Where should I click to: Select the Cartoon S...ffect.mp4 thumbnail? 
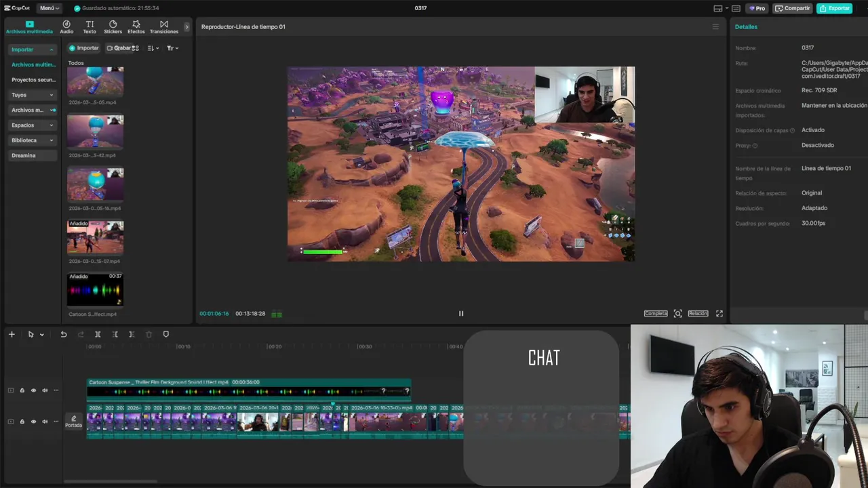(x=95, y=291)
